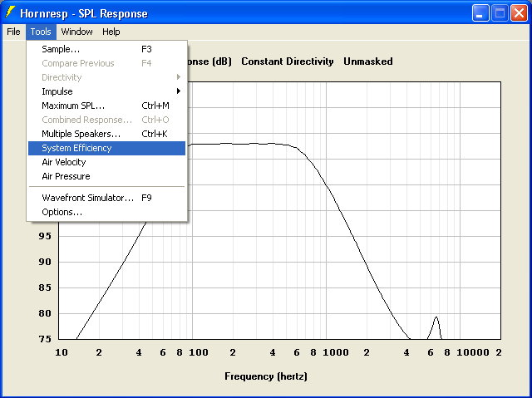Screen dimensions: 532x398
Task: Click the Hornresp lightning-bolt title bar icon
Action: pos(10,12)
